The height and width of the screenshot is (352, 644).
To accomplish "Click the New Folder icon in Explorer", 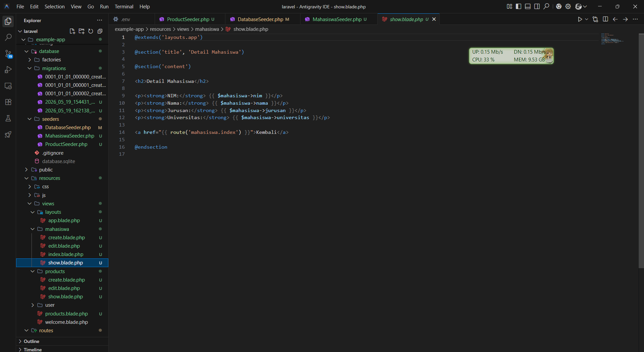I will tap(82, 31).
